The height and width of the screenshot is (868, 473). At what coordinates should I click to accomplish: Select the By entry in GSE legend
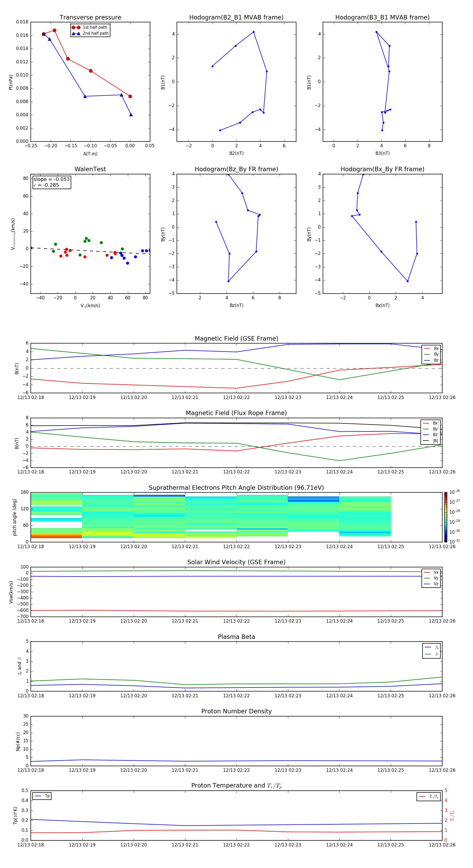(431, 354)
